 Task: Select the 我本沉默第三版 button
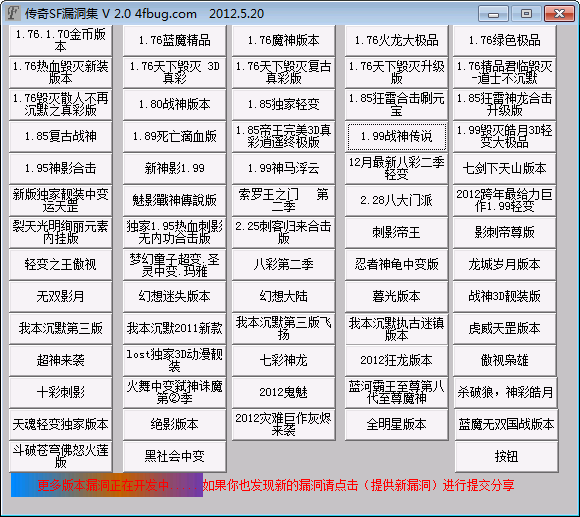coord(61,328)
